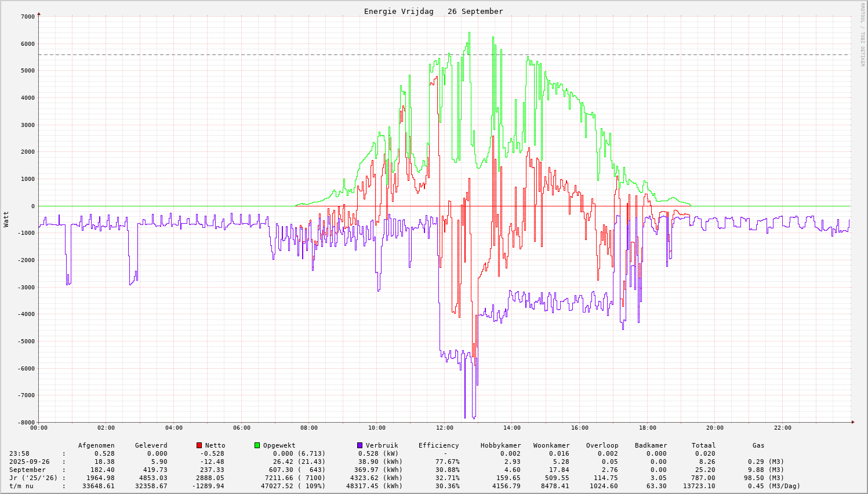Select the Efficiency column header

[438, 445]
